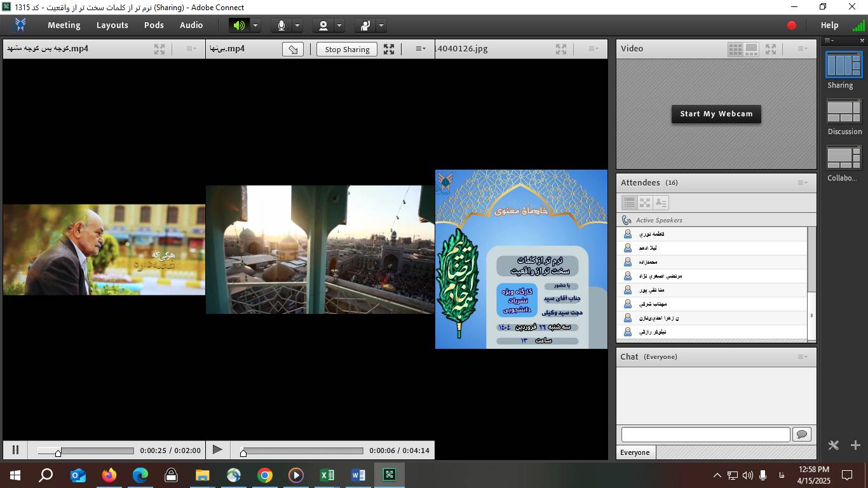Click the chat message input field
Viewport: 868px width, 488px height.
[x=705, y=434]
